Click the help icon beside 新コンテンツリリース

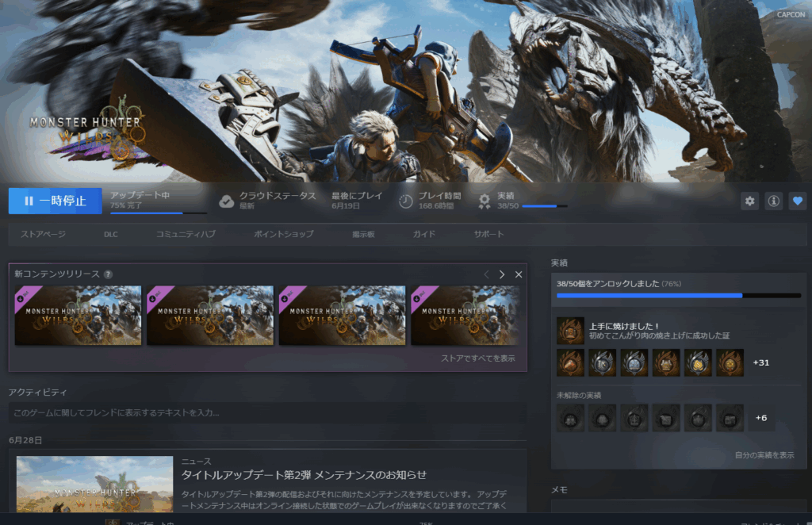click(x=108, y=274)
